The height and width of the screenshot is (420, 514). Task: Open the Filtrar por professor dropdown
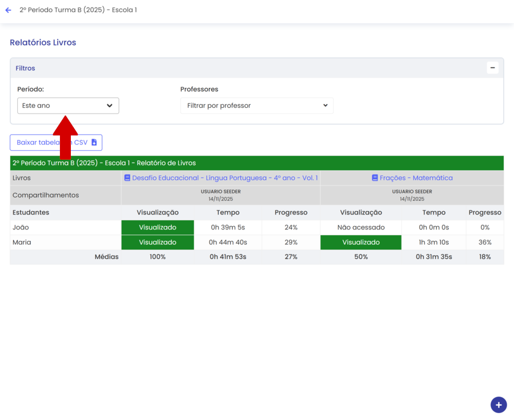pos(256,106)
